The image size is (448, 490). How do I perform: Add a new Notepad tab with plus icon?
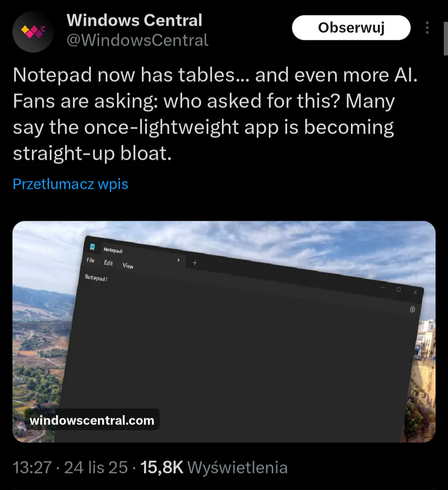pos(195,263)
